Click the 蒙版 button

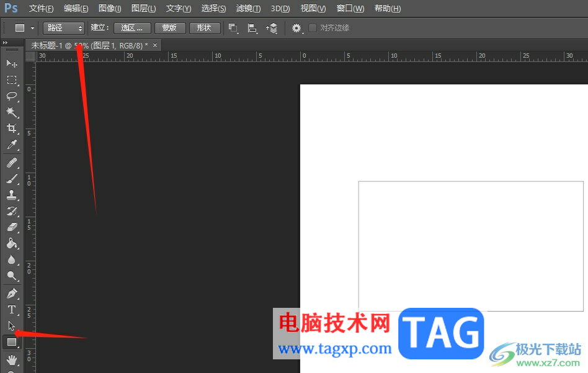click(x=169, y=28)
